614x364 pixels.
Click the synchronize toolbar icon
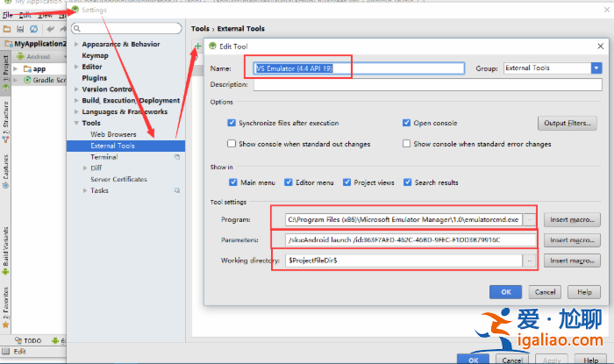click(33, 29)
